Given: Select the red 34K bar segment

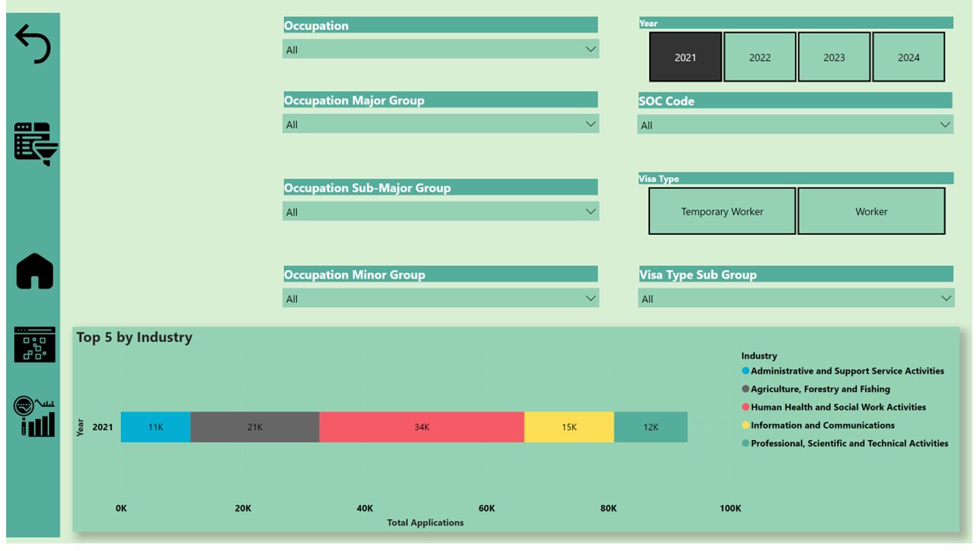Looking at the screenshot, I should (x=421, y=427).
